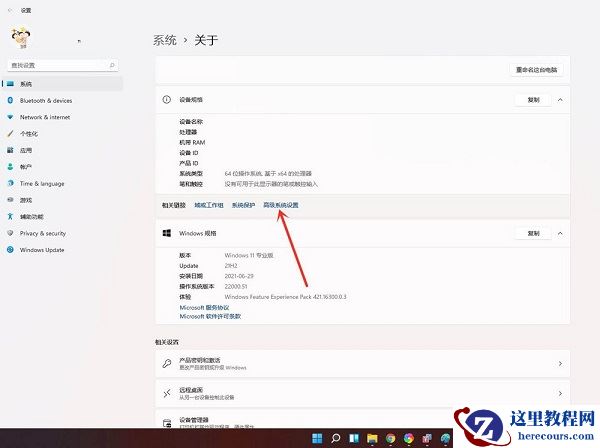600x448 pixels.
Task: Open taskbar Search
Action: (336, 438)
